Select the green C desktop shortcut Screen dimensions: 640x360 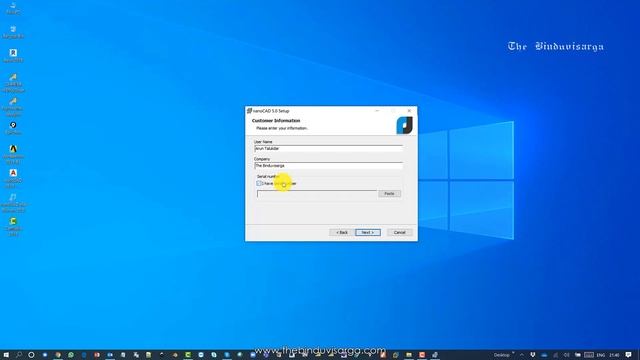click(13, 226)
